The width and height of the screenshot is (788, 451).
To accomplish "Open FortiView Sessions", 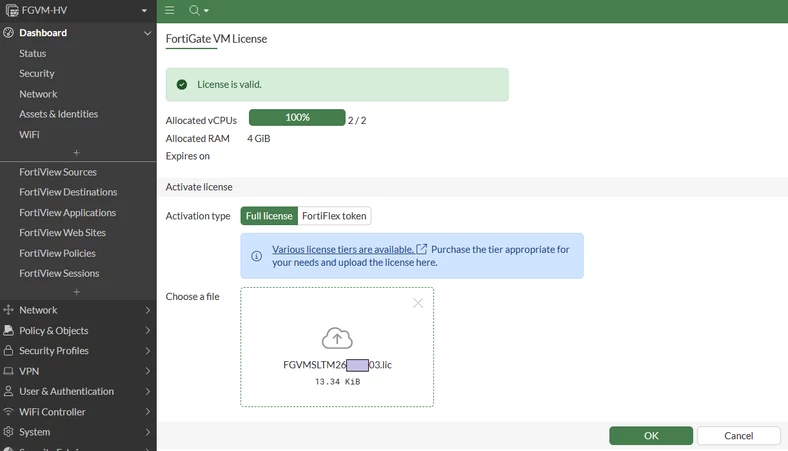I will tap(59, 274).
